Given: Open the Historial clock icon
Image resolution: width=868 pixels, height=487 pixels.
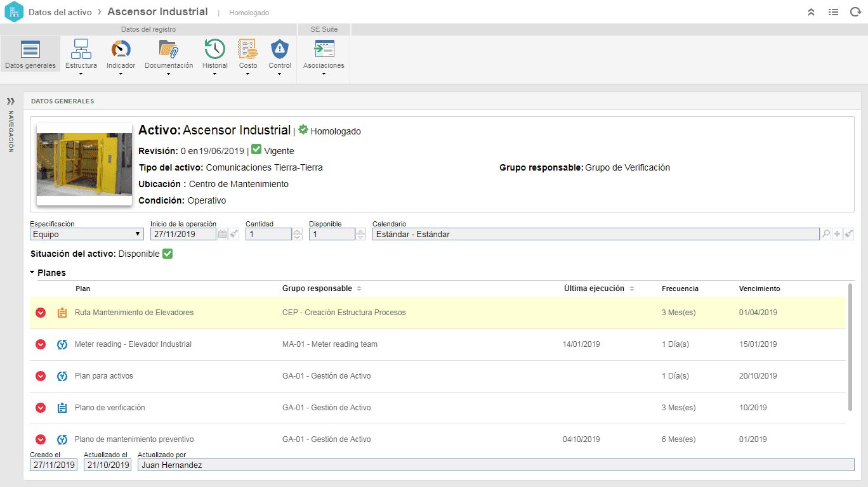Looking at the screenshot, I should click(215, 49).
